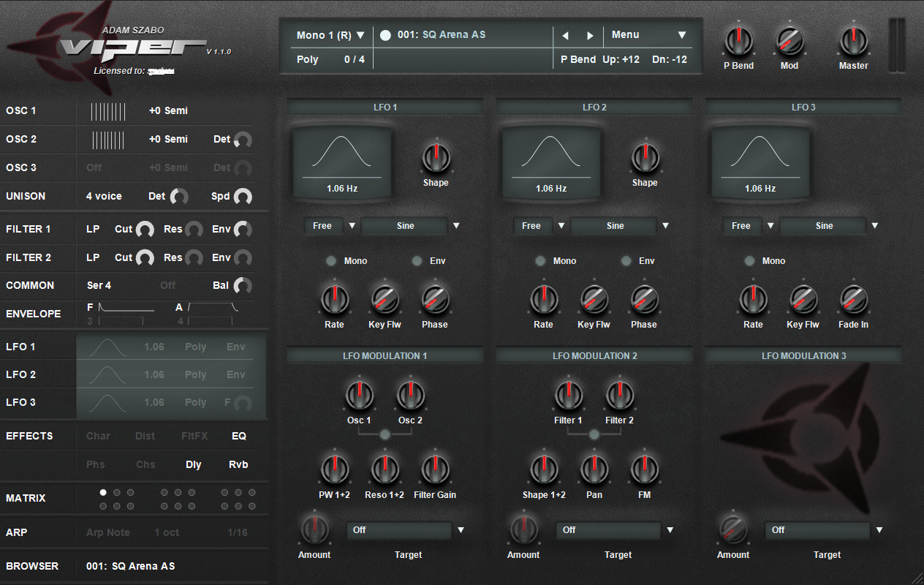Open LFO Modulation 1 Target dropdown

406,530
